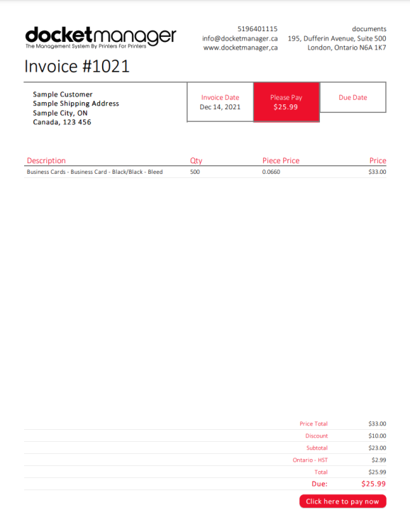Open the info@docketmanager.ca email link
The height and width of the screenshot is (532, 410).
pos(240,38)
